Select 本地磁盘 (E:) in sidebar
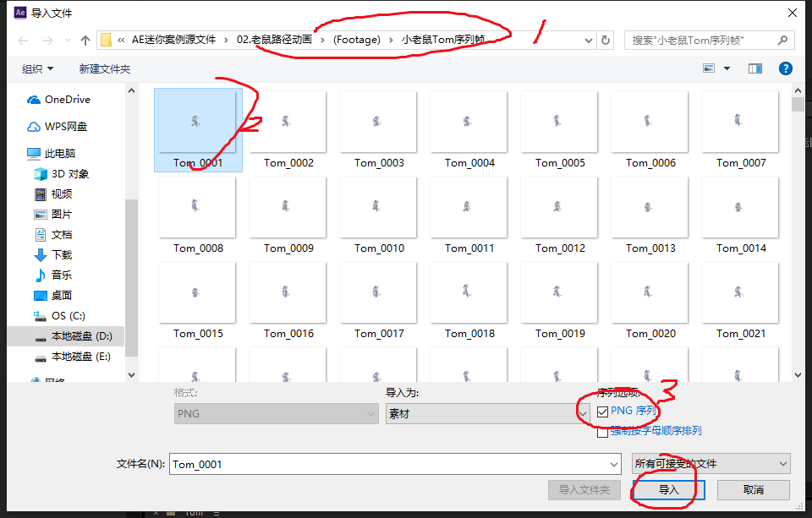 click(x=73, y=357)
